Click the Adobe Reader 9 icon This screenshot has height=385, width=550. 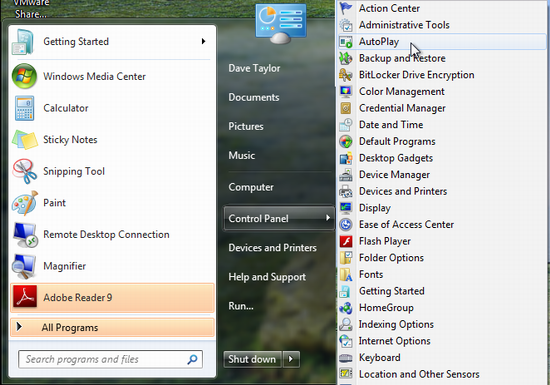click(x=25, y=297)
